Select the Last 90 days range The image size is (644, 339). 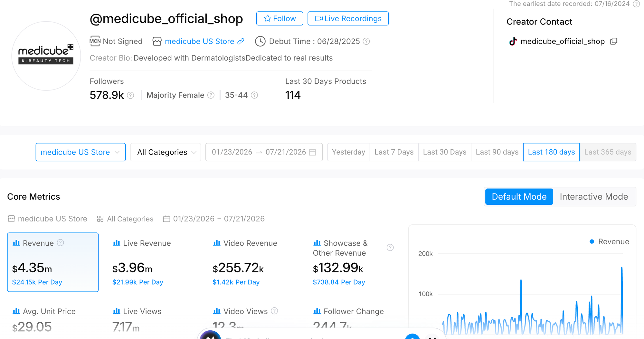pos(497,152)
